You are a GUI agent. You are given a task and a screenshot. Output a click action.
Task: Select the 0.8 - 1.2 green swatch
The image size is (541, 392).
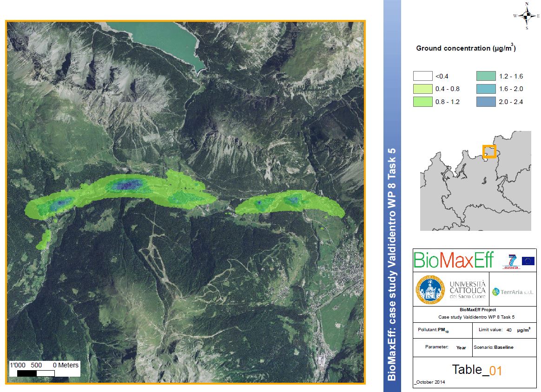point(422,102)
